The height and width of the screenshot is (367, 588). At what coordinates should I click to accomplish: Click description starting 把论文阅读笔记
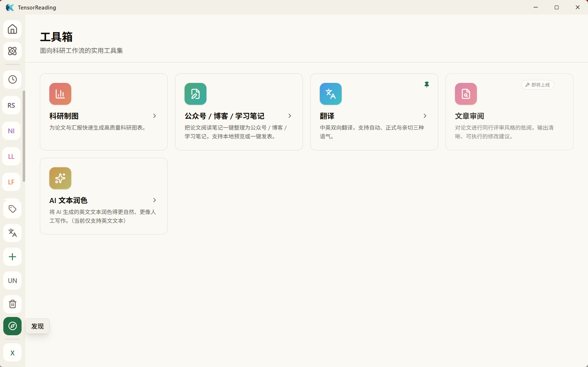pyautogui.click(x=236, y=132)
